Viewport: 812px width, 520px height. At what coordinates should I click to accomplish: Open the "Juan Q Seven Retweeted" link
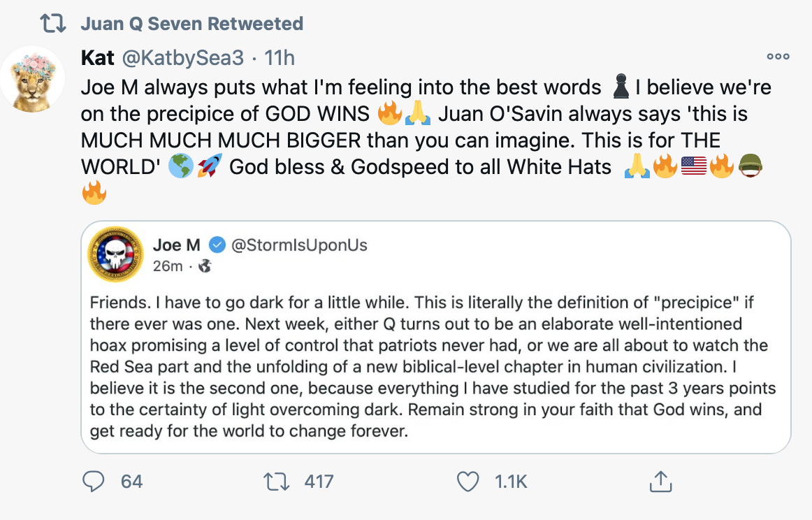tap(192, 24)
